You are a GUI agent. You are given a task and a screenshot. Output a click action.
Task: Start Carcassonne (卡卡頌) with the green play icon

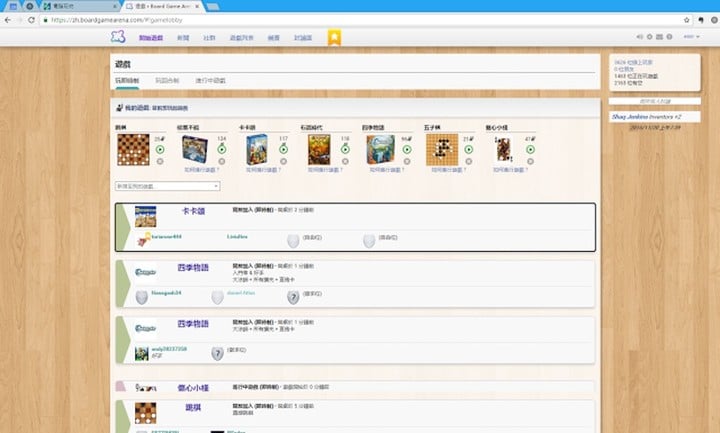coord(283,149)
